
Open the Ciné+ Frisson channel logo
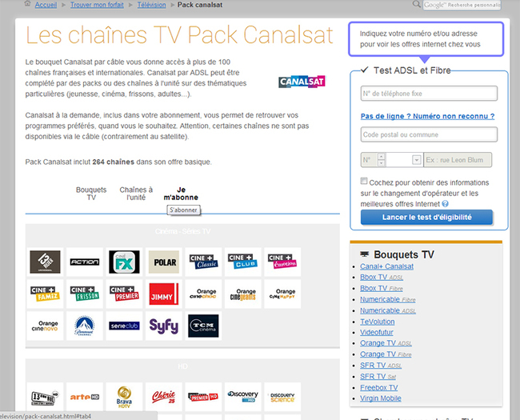tap(85, 294)
